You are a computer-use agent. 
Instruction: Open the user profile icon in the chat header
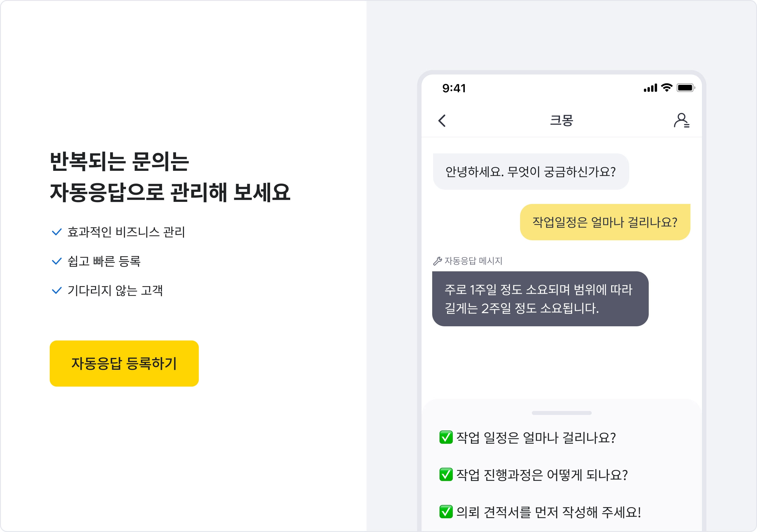coord(682,120)
